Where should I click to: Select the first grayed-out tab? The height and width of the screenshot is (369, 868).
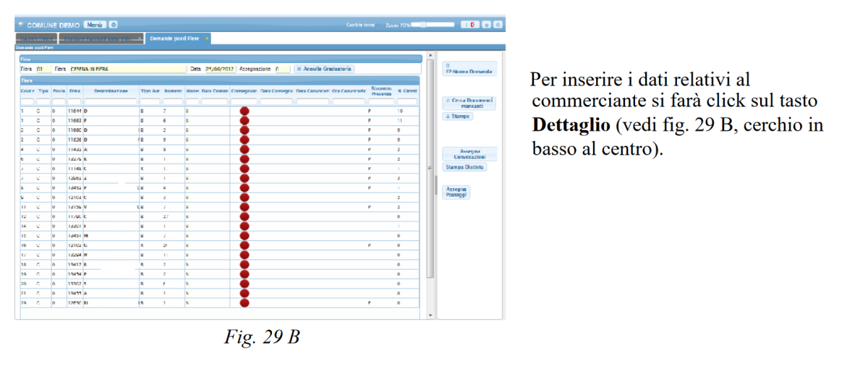(35, 38)
